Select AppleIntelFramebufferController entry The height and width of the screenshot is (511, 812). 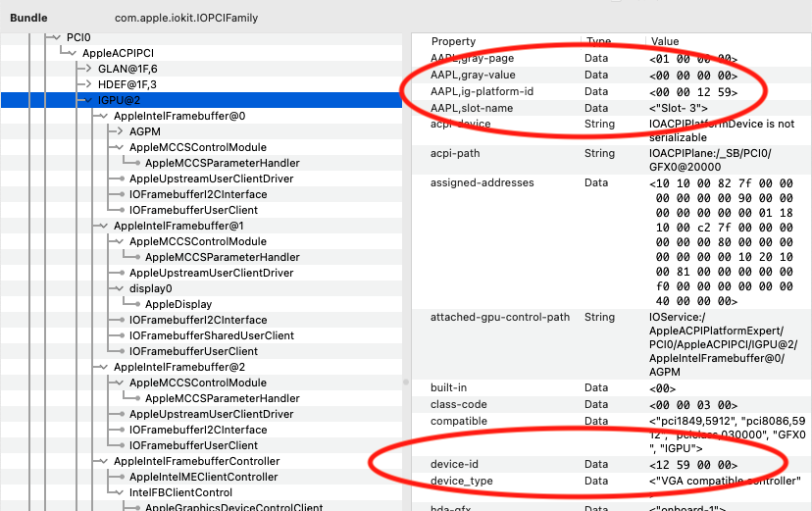(x=197, y=461)
